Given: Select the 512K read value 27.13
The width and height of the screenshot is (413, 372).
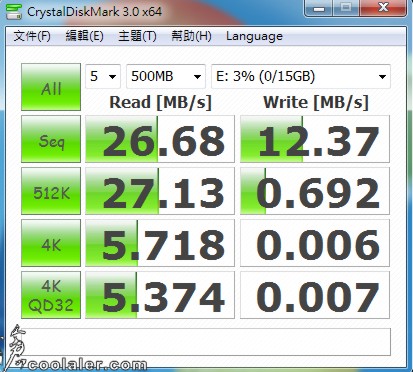Looking at the screenshot, I should (160, 191).
